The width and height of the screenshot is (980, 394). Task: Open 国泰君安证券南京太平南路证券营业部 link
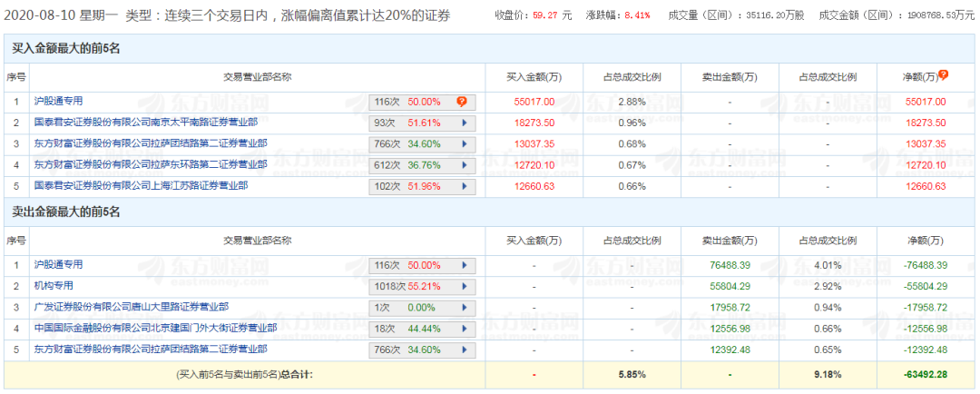point(145,122)
